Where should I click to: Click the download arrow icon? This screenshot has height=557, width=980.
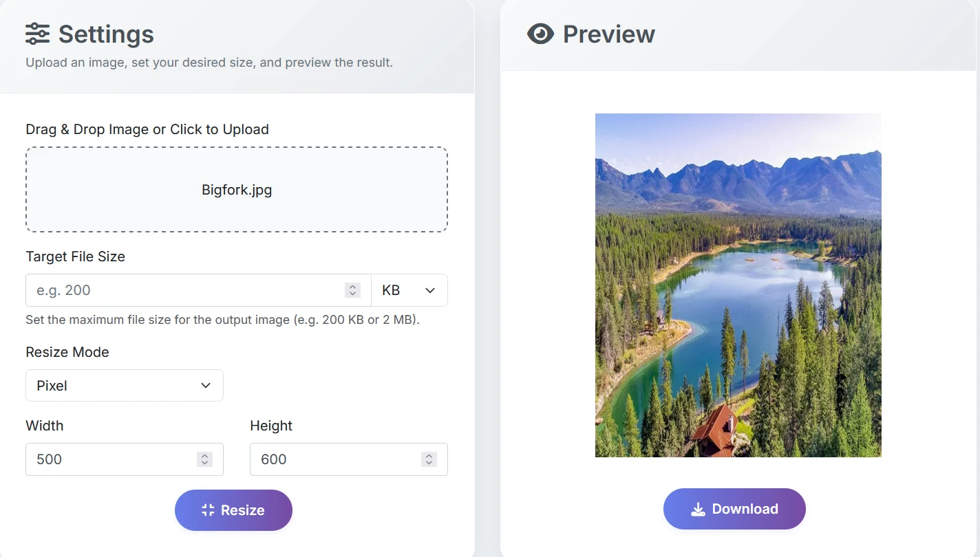pyautogui.click(x=698, y=510)
